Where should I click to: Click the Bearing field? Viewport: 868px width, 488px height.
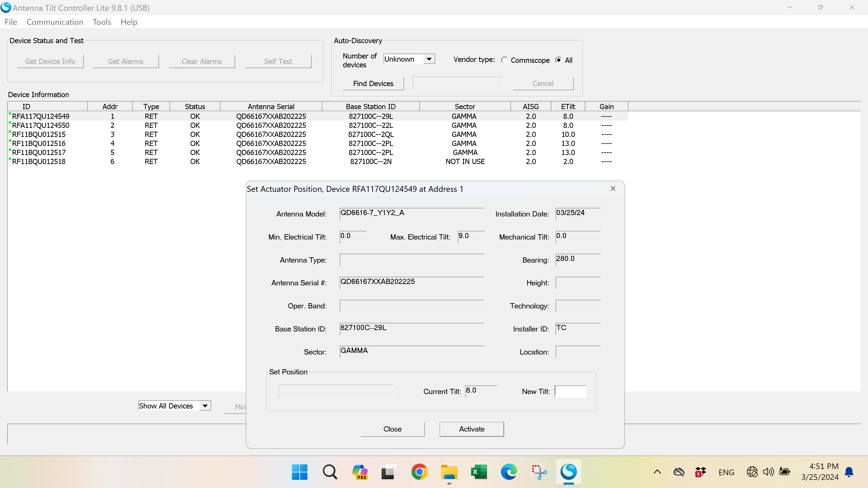click(x=578, y=260)
